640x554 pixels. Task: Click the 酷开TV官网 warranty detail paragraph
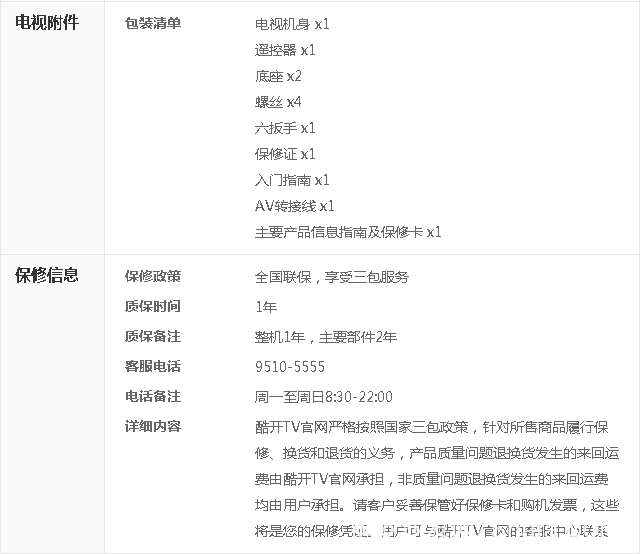point(437,479)
